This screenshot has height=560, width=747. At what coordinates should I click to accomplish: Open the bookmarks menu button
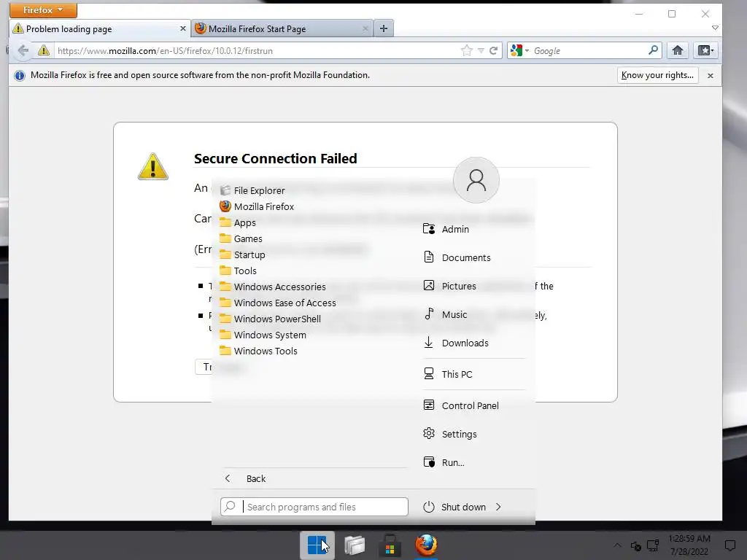[x=705, y=50]
